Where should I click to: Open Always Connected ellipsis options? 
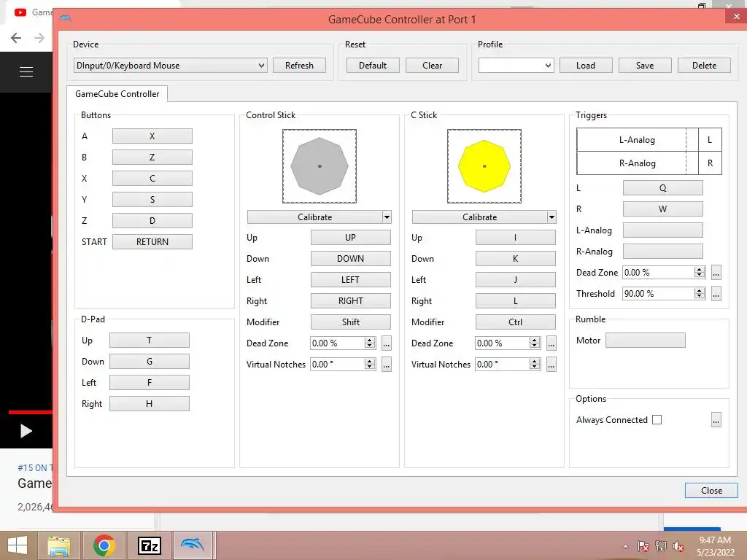(x=716, y=419)
